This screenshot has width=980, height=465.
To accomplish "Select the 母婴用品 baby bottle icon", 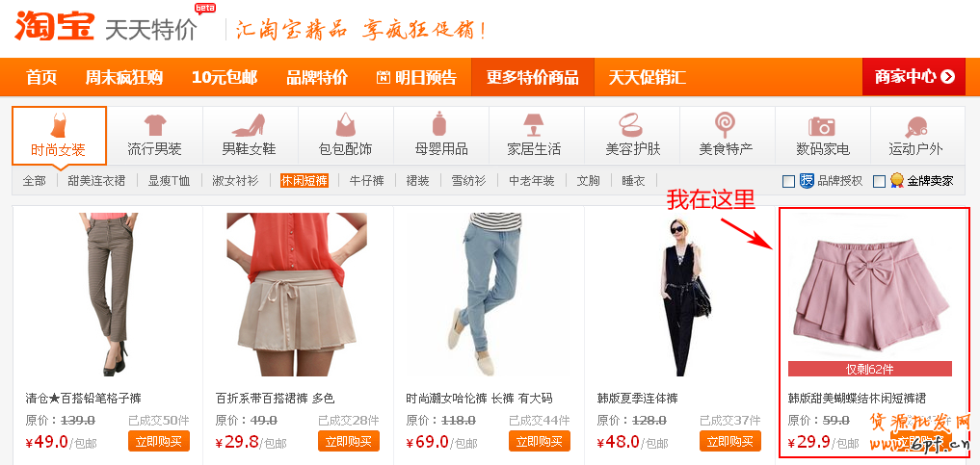I will click(439, 124).
